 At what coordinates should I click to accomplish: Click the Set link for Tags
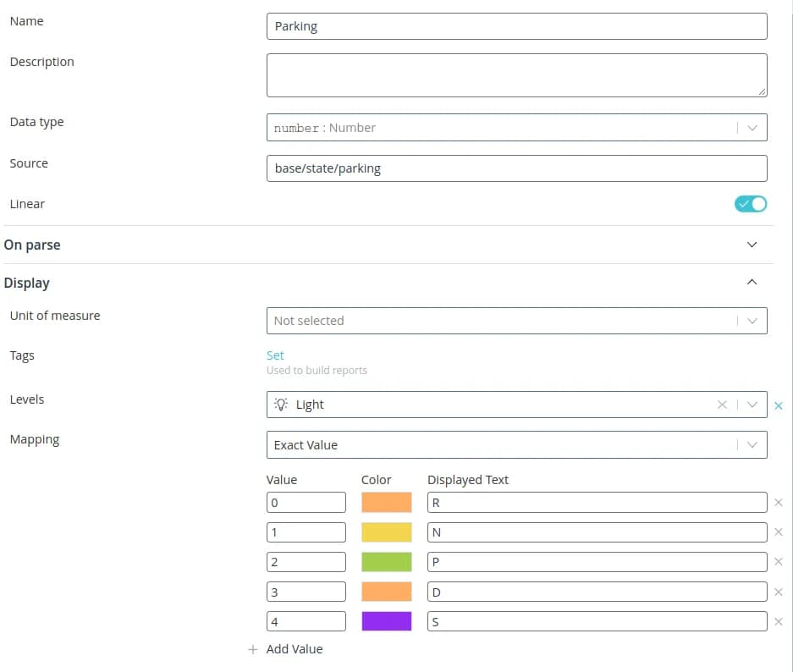(x=275, y=355)
